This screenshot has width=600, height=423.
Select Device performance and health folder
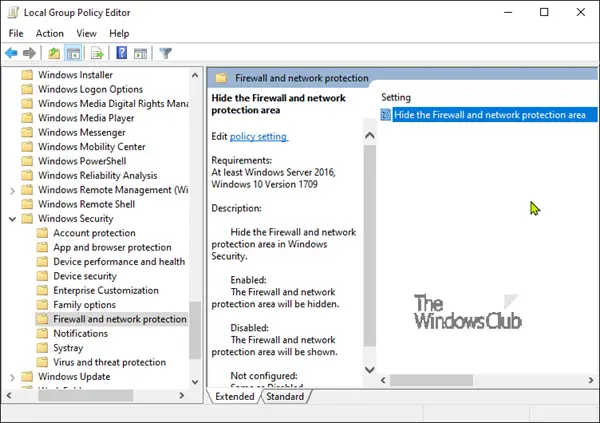(119, 261)
